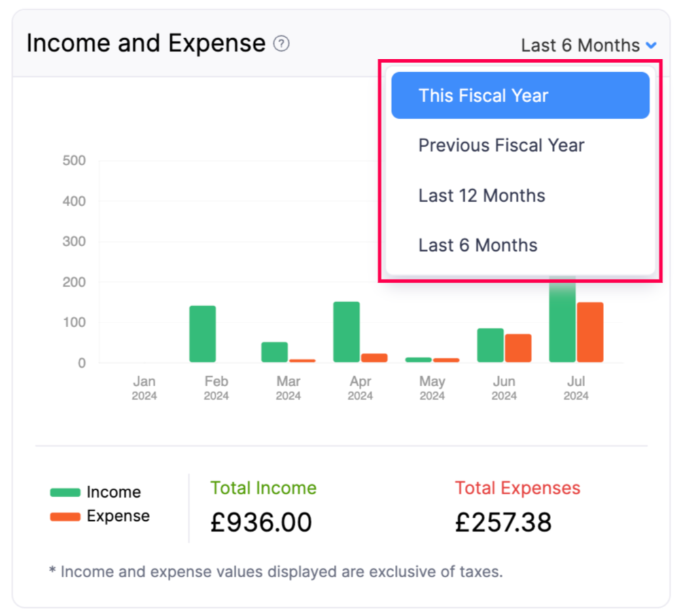The width and height of the screenshot is (683, 616).
Task: Select Last 6 Months from the menu list
Action: point(477,245)
